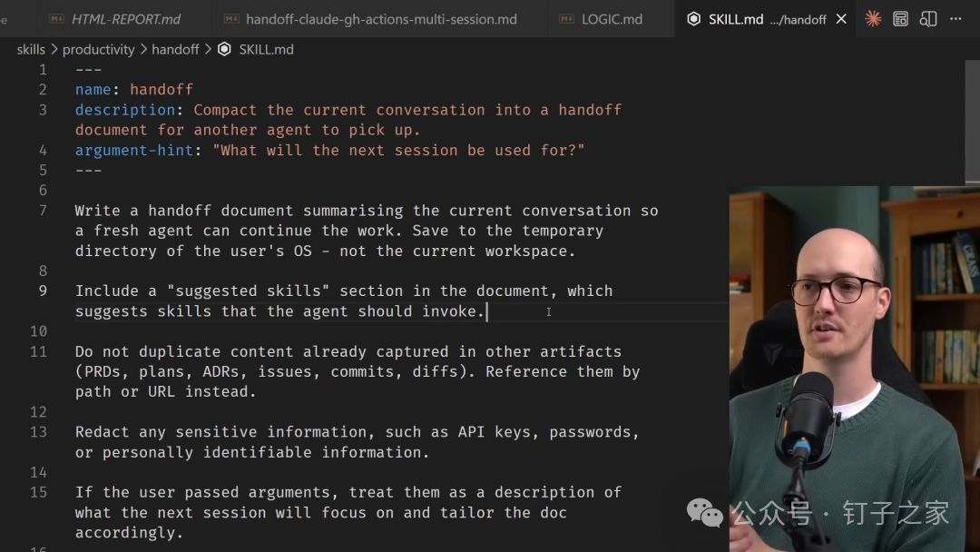Click '(PRDs, plans, ADRs, issues, commits, diffs)' text
The width and height of the screenshot is (980, 552).
[276, 371]
